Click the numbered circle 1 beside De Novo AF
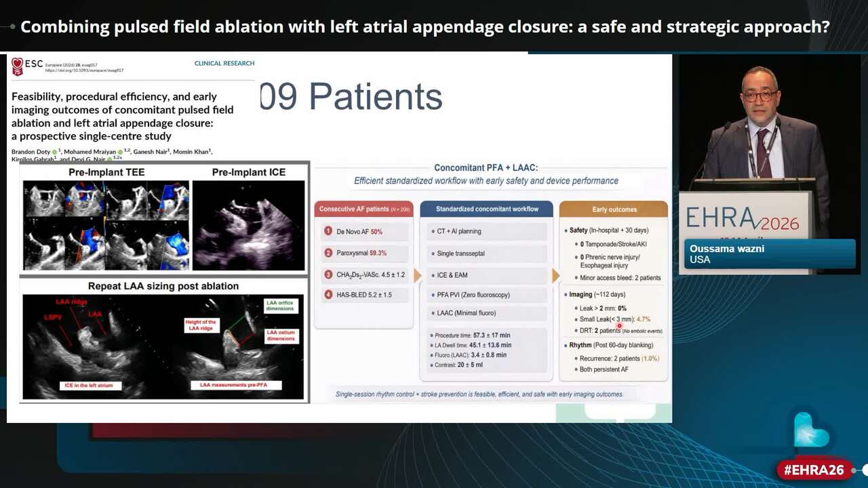 tap(328, 231)
